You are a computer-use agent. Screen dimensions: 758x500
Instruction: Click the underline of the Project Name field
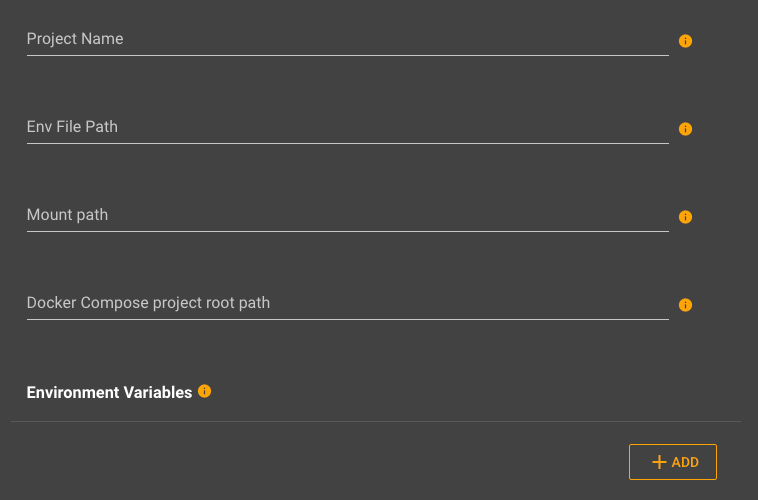348,56
